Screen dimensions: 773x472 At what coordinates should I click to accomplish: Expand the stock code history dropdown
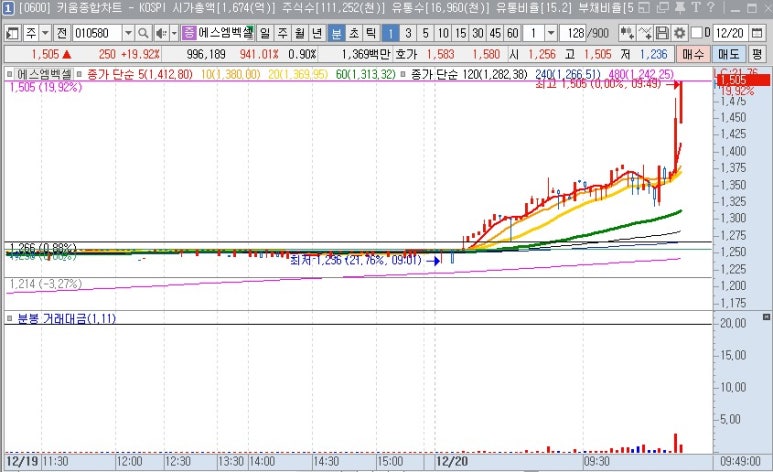point(128,34)
